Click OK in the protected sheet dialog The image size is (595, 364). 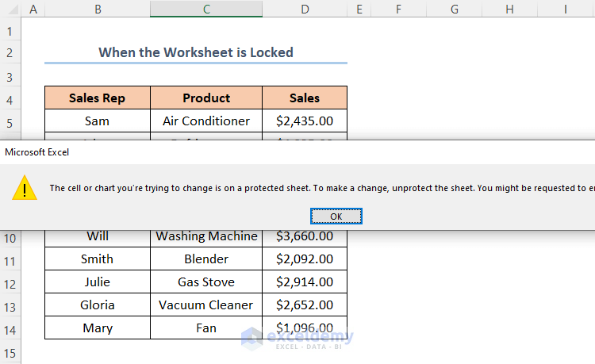[x=336, y=216]
